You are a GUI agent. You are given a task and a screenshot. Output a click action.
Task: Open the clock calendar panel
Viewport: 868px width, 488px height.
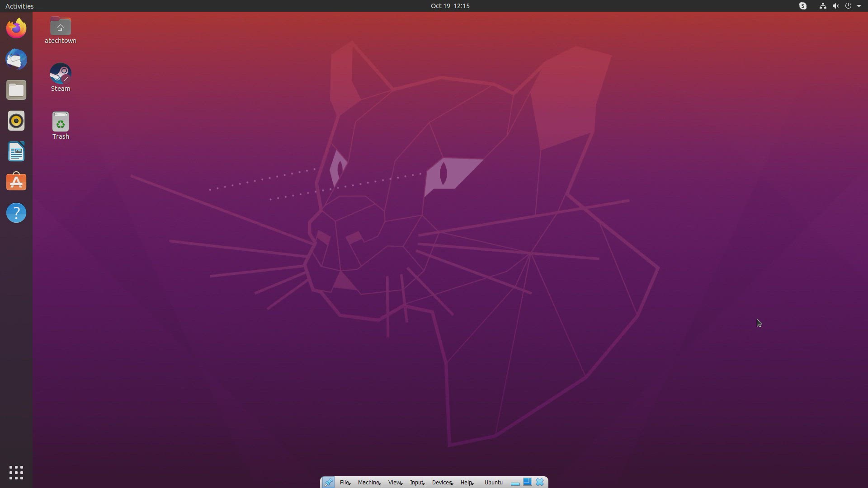tap(450, 6)
